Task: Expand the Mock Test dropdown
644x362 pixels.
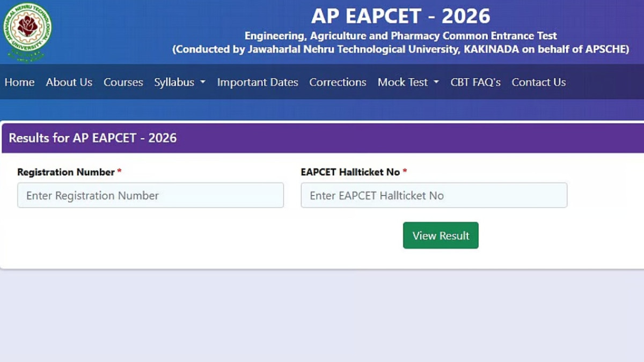Action: 408,82
